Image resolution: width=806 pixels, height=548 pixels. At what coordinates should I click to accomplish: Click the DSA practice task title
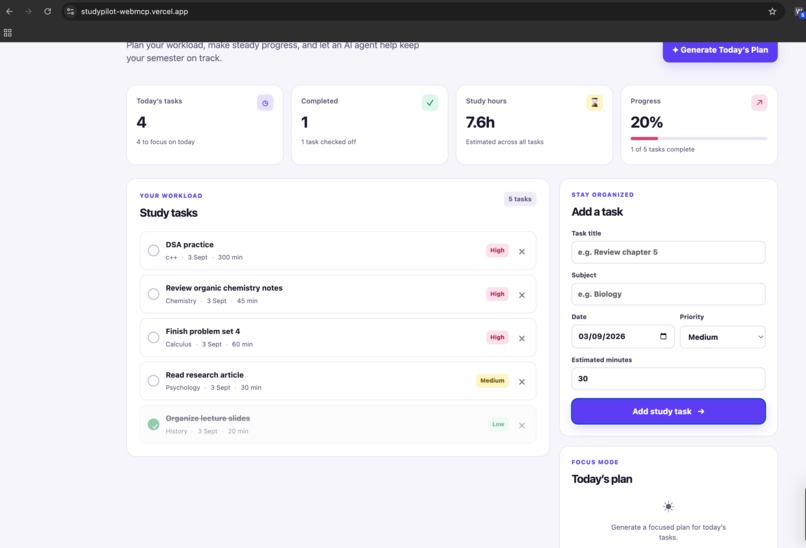pos(189,245)
